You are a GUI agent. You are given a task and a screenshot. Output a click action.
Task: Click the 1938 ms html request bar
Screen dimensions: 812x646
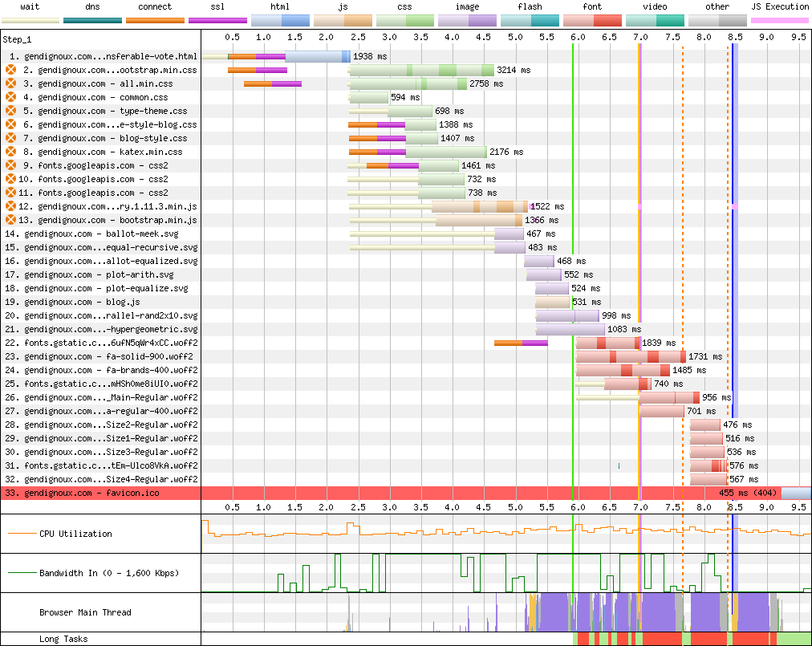[x=317, y=56]
